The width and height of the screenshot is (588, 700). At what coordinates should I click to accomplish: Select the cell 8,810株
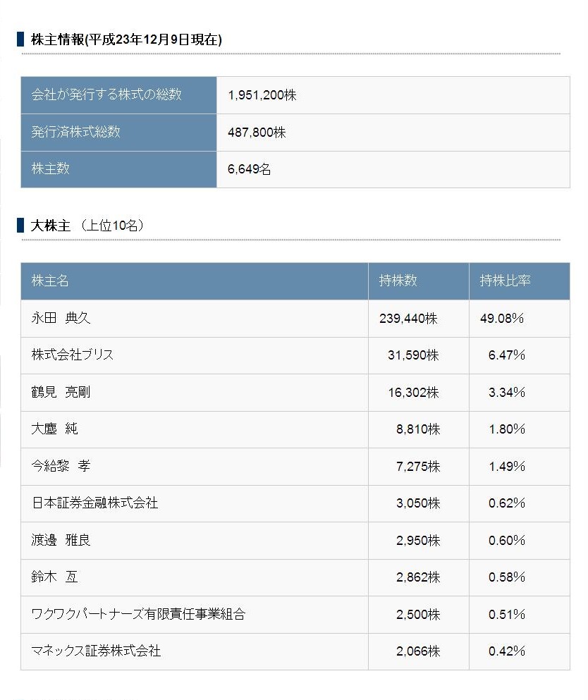(418, 429)
